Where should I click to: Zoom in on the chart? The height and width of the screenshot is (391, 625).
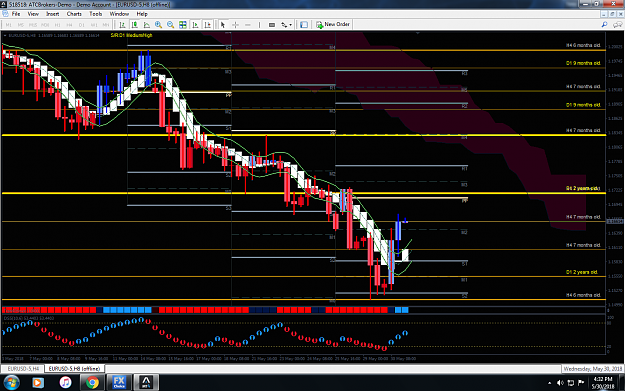[159, 25]
